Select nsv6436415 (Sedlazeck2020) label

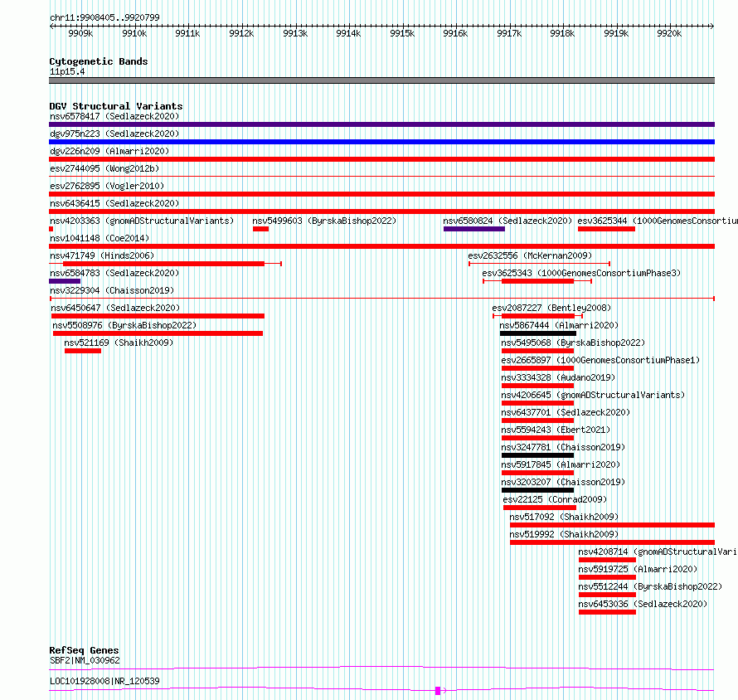click(x=114, y=203)
